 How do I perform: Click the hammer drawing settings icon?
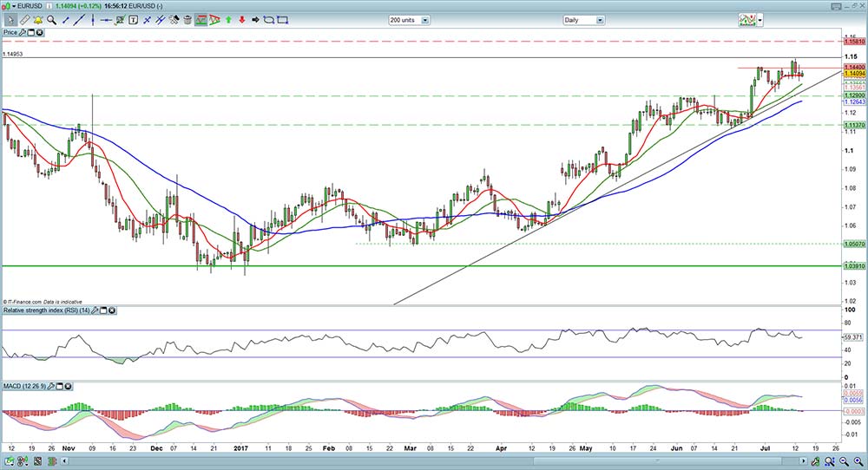tap(174, 20)
